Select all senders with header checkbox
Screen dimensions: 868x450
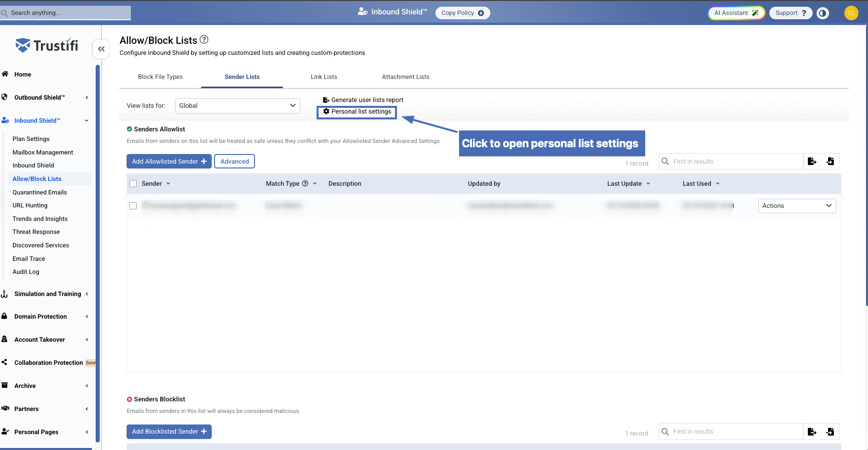pyautogui.click(x=133, y=183)
